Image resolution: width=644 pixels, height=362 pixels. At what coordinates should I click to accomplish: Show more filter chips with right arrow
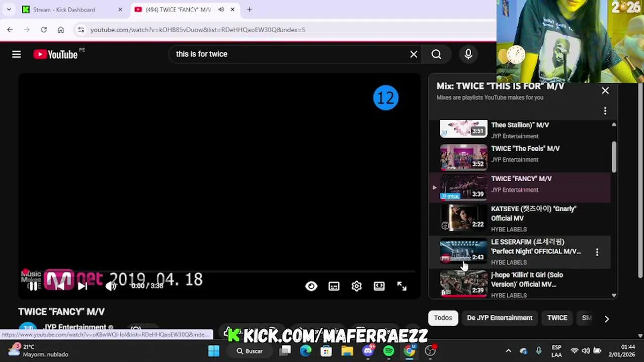point(606,319)
